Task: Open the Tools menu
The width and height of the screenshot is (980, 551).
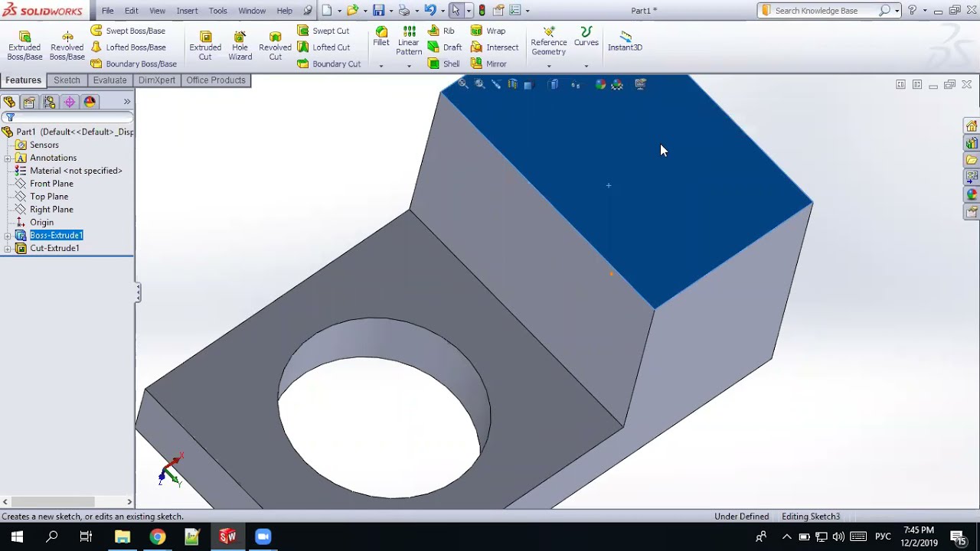Action: [218, 11]
